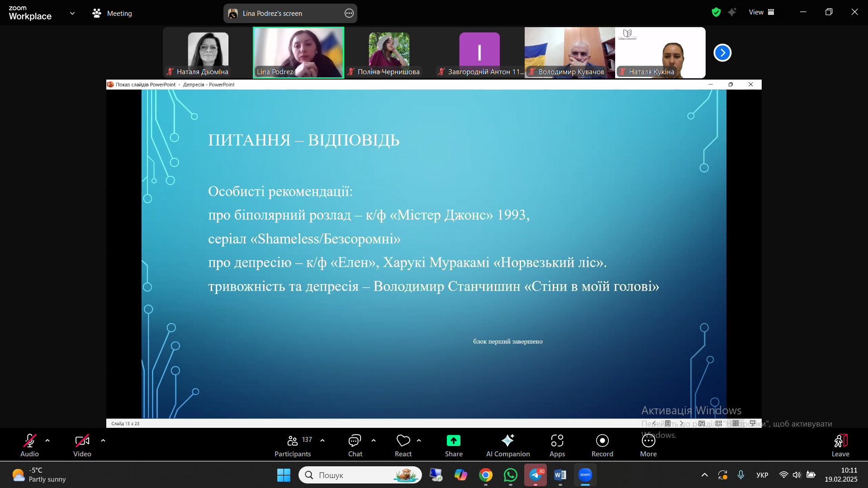Image resolution: width=868 pixels, height=488 pixels.
Task: Click the slide counter 'Слайд 13 з 23'
Action: click(x=125, y=424)
